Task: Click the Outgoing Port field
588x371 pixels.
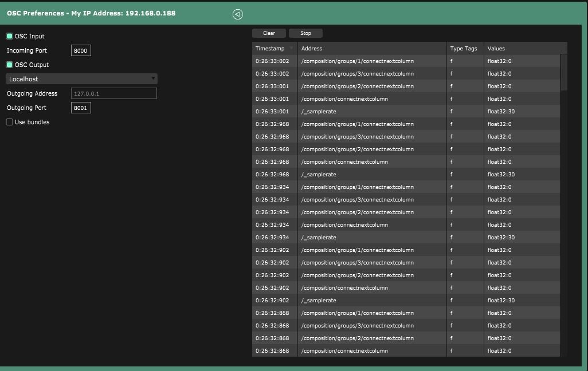Action: pos(81,108)
